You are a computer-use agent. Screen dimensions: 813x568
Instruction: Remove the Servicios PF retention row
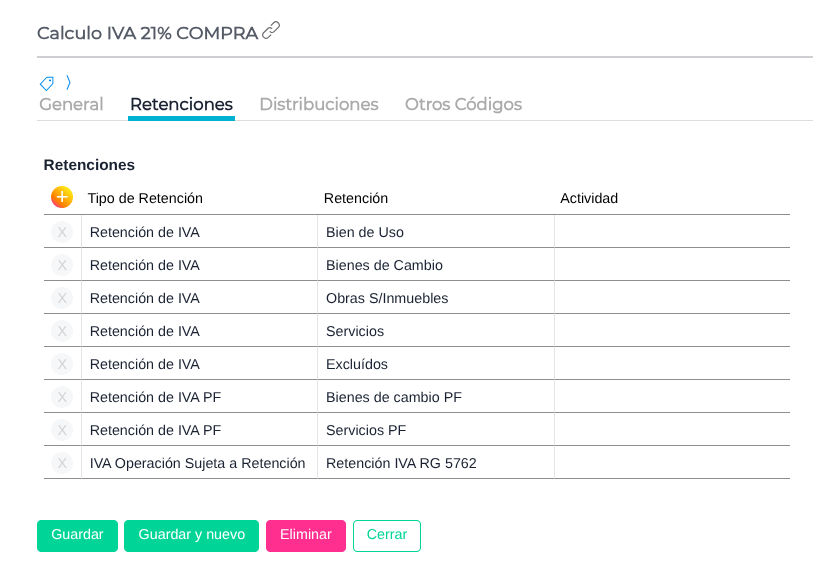62,430
